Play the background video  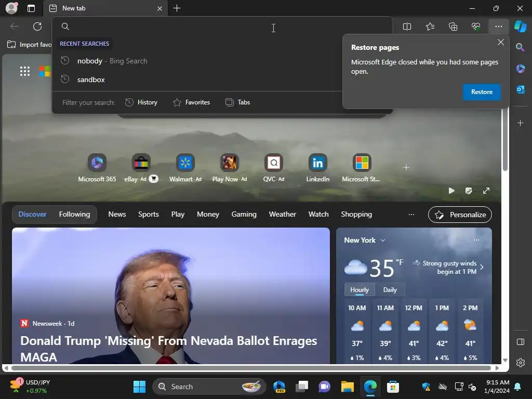(451, 191)
